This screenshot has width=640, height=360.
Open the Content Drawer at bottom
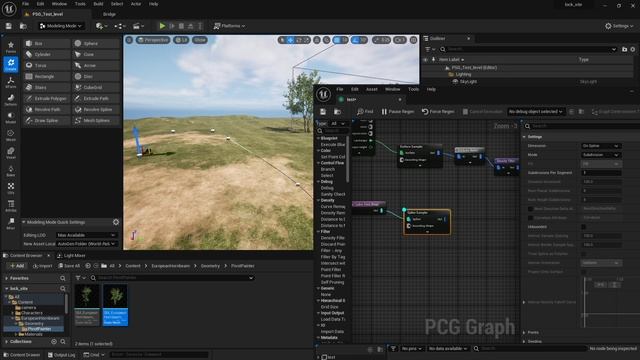[22, 355]
